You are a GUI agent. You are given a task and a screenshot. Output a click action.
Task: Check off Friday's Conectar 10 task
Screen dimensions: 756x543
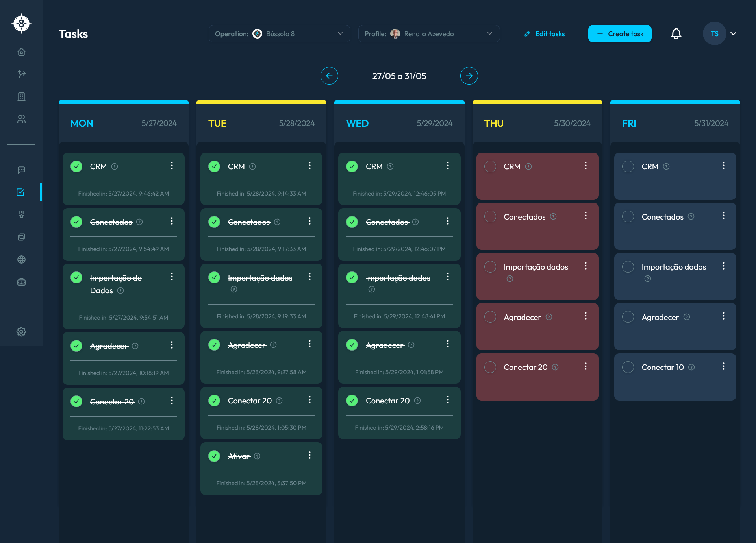click(x=628, y=367)
